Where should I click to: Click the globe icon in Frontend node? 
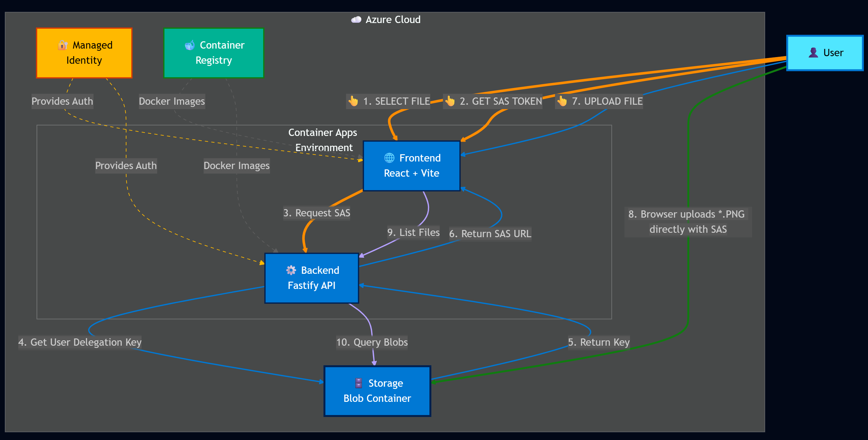point(389,158)
